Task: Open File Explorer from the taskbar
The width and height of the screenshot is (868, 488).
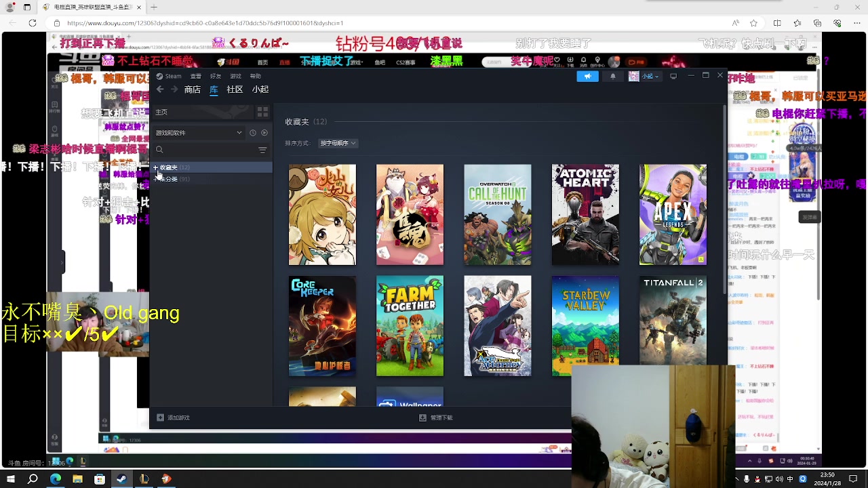Action: point(77,479)
